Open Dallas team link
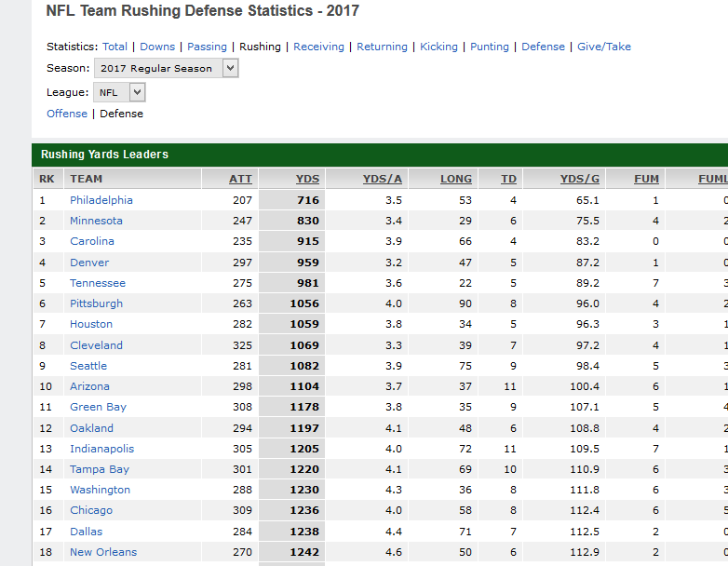 86,532
